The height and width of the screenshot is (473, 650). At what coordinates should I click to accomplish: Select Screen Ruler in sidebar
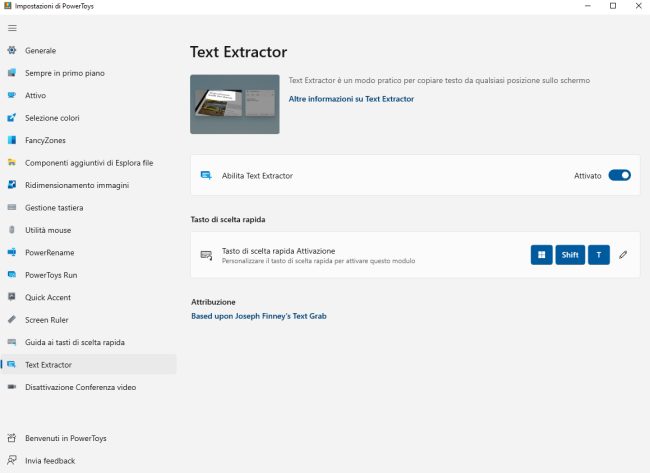[x=88, y=320]
